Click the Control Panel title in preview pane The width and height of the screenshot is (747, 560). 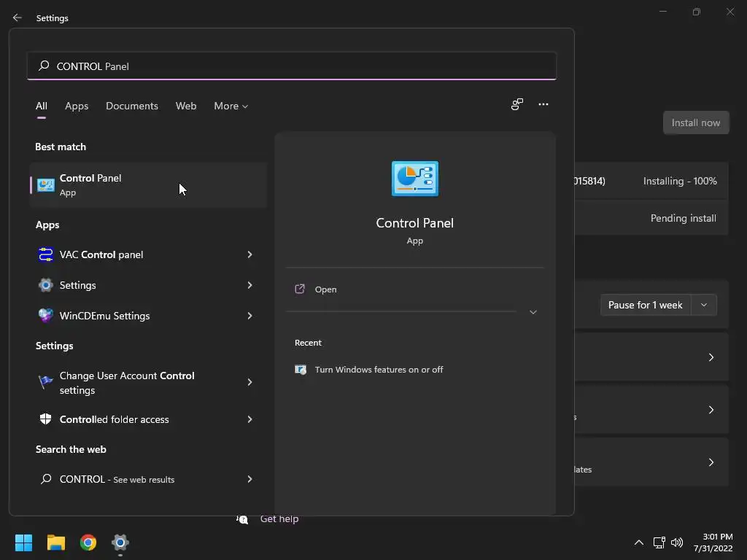click(415, 223)
